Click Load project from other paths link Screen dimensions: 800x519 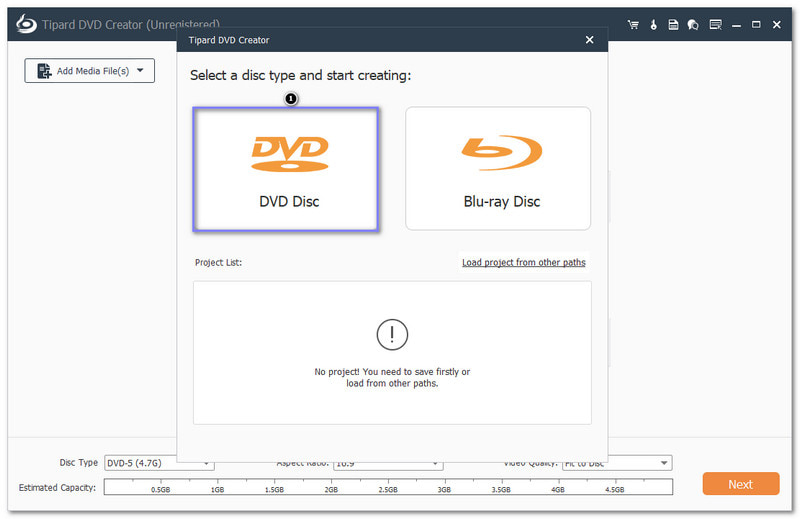(523, 262)
